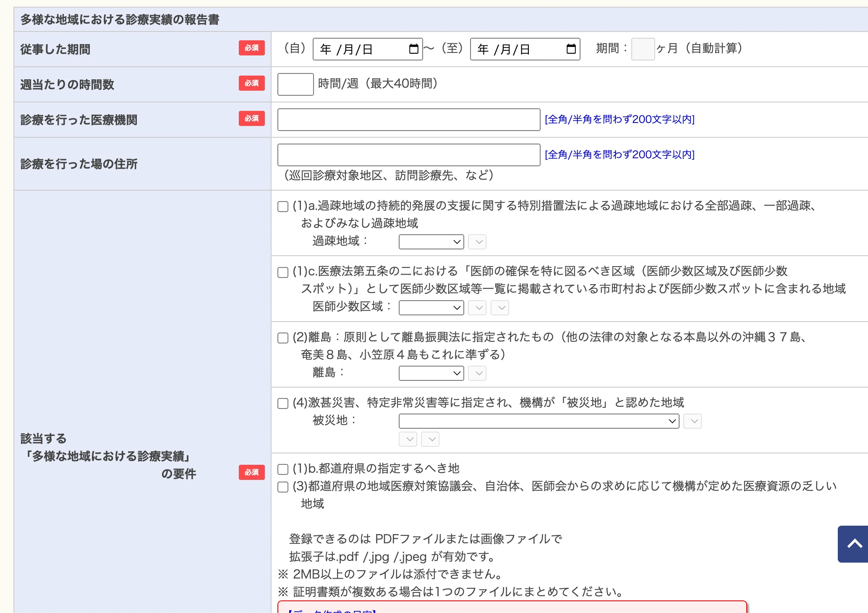Click the 時間/週 hours input box
This screenshot has height=613, width=868.
pyautogui.click(x=295, y=84)
